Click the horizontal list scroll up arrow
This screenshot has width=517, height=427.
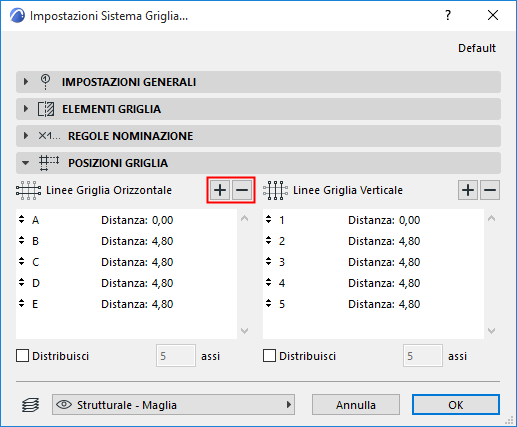[x=245, y=219]
